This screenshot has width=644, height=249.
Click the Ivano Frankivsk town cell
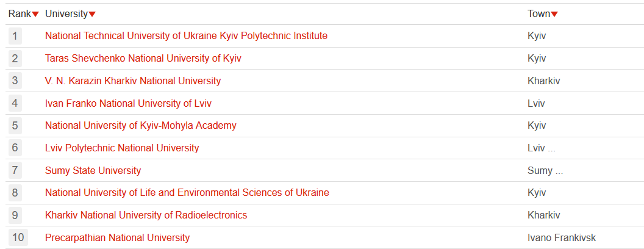point(561,237)
